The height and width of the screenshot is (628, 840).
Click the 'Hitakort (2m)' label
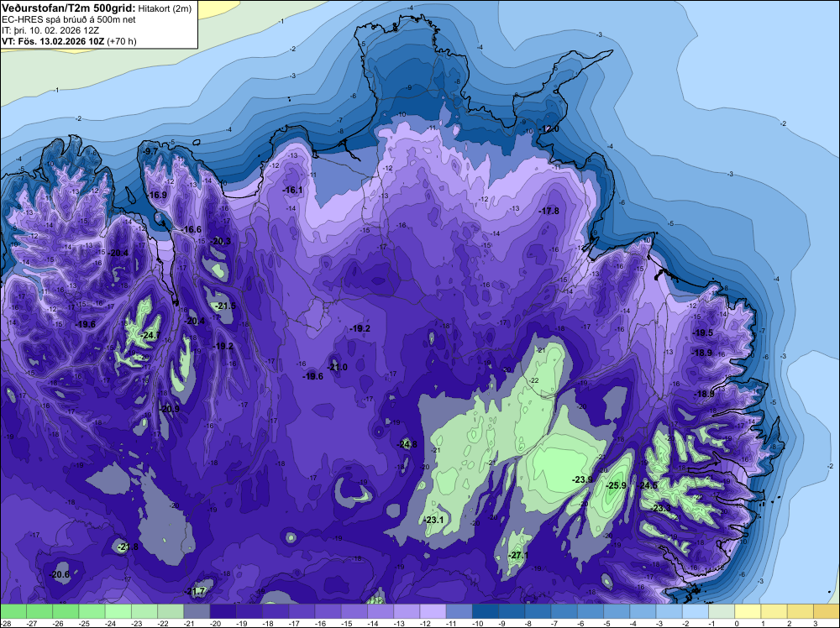165,8
